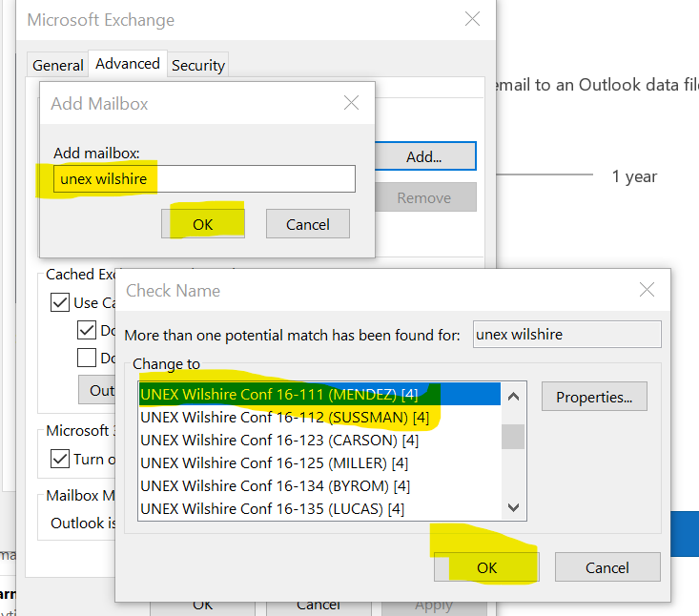Switch to the General tab
699x616 pixels.
pos(58,65)
